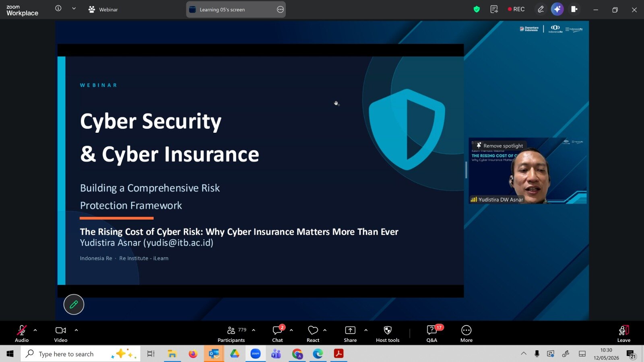Click the Type here to search box

pos(80,354)
